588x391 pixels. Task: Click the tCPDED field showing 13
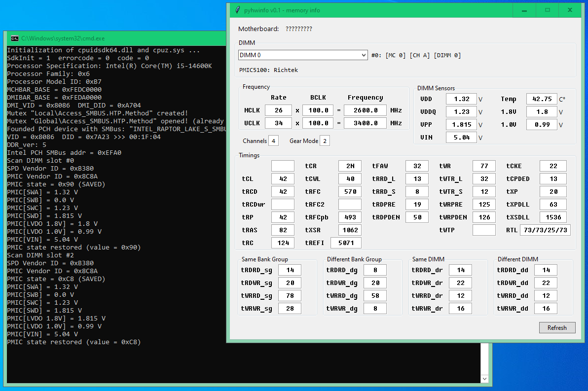(553, 179)
